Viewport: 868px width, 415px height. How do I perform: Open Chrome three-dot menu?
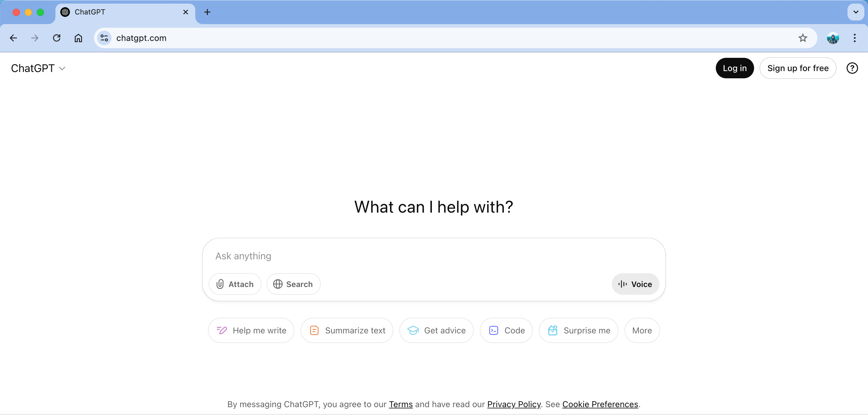click(x=854, y=38)
